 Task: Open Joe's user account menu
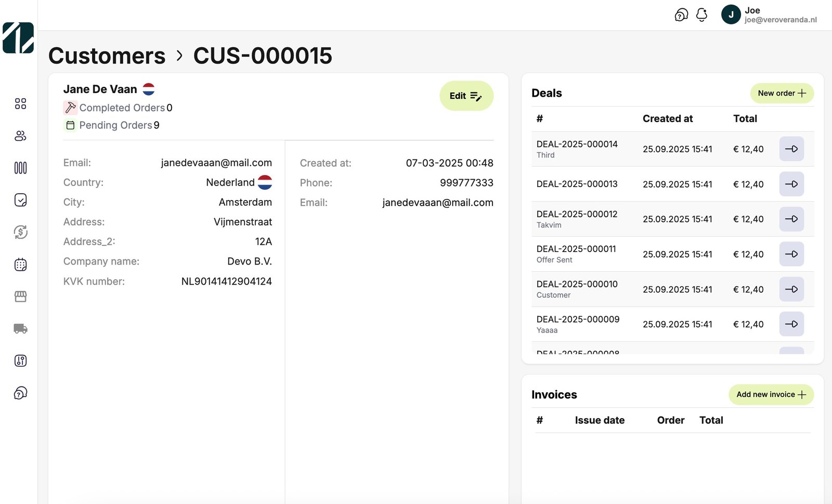coord(769,15)
